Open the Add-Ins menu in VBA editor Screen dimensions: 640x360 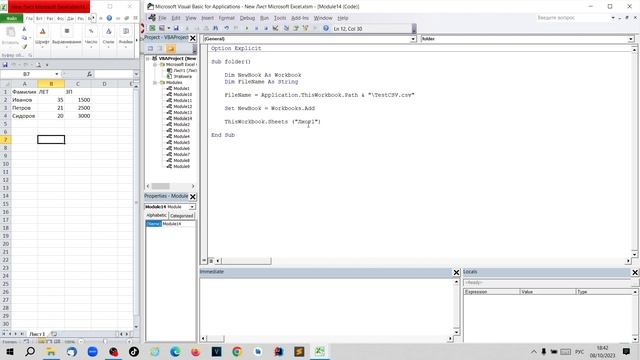[x=300, y=18]
